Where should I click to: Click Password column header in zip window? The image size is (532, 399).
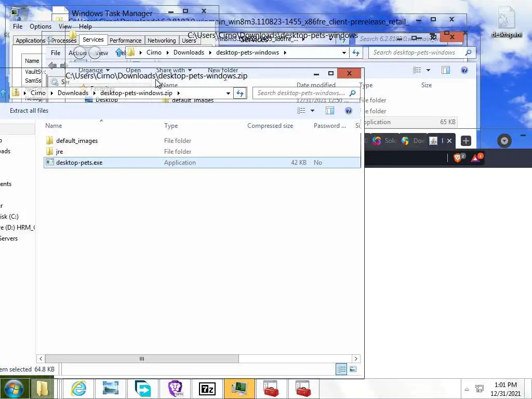coord(329,126)
